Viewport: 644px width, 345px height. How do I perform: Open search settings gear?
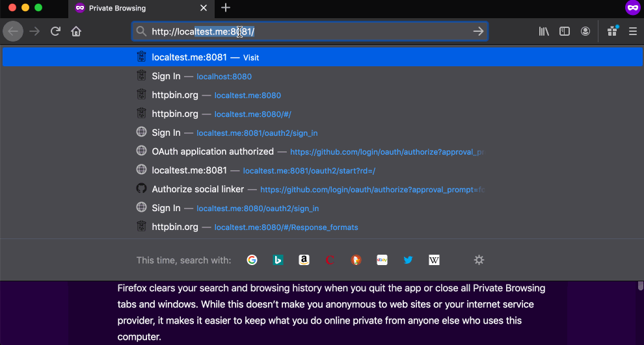click(479, 260)
